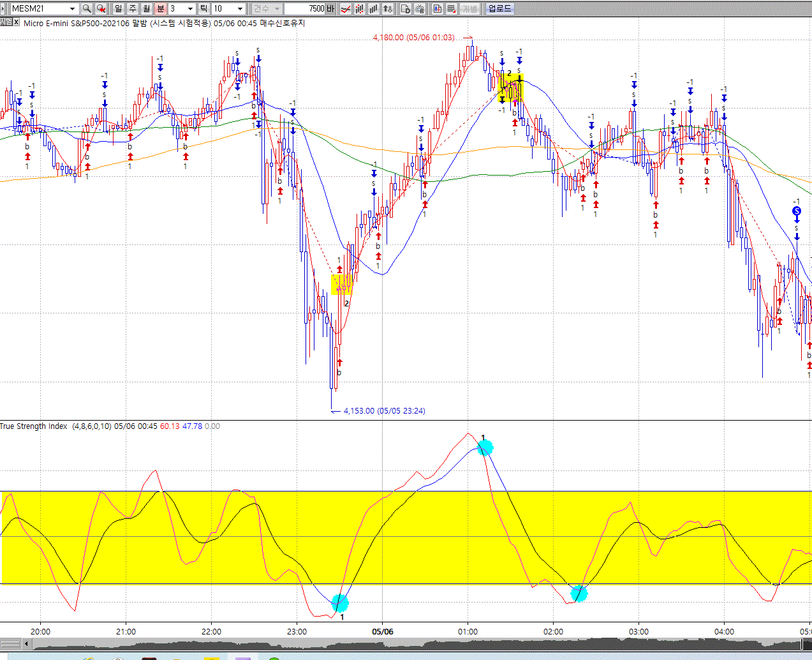Click the 틱 tick period button
The image size is (812, 660).
pos(203,8)
